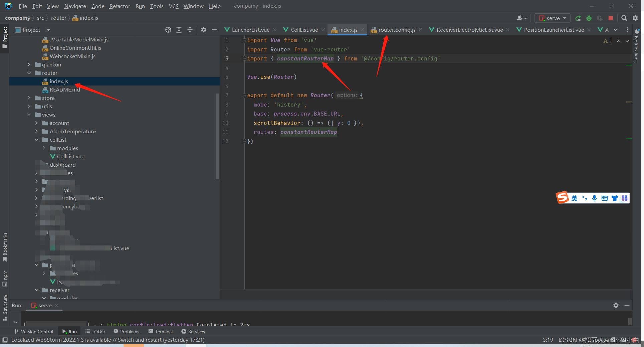Close the CellList.vue tab
Screen dimensions: 644x347
(323, 30)
